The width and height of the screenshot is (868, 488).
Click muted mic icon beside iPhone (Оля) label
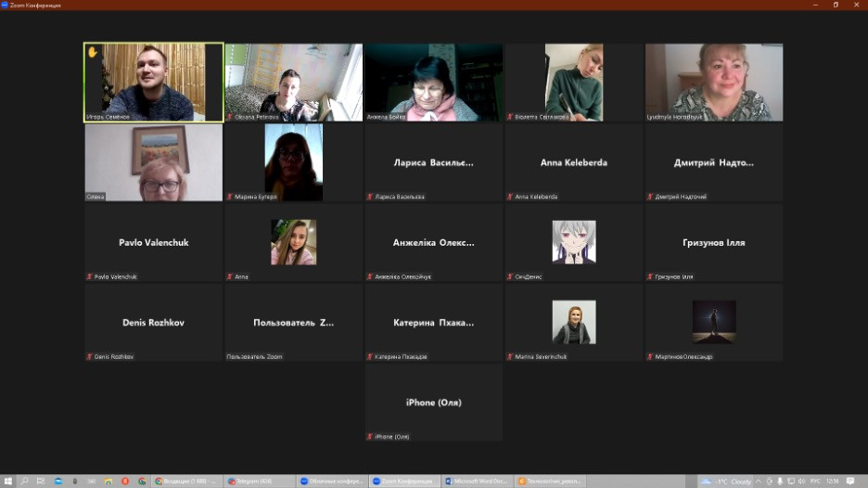click(x=370, y=436)
